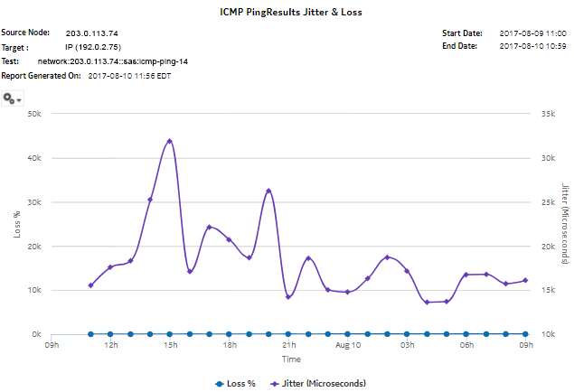Select the Loss % data point at 21h

288,334
